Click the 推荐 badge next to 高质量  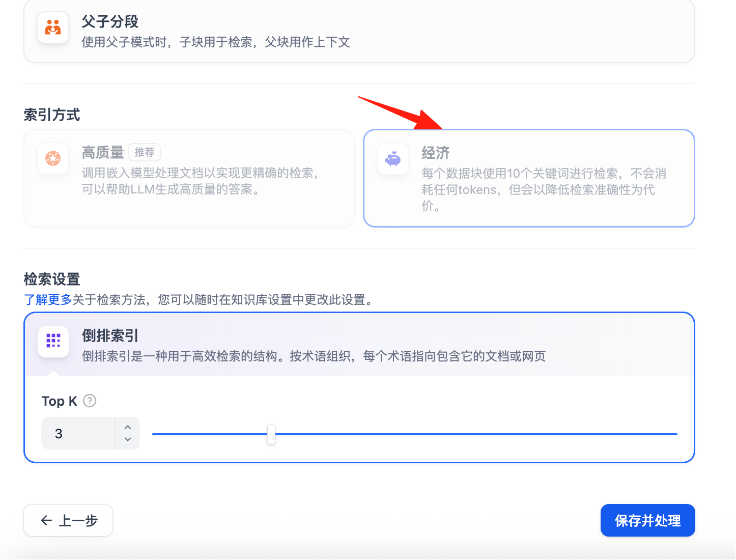145,152
